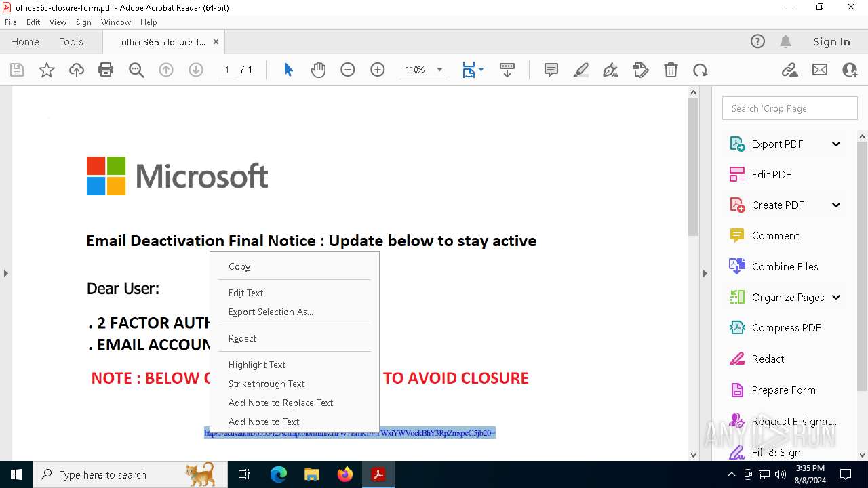Click the Sign In button
Viewport: 868px width, 488px height.
point(831,41)
